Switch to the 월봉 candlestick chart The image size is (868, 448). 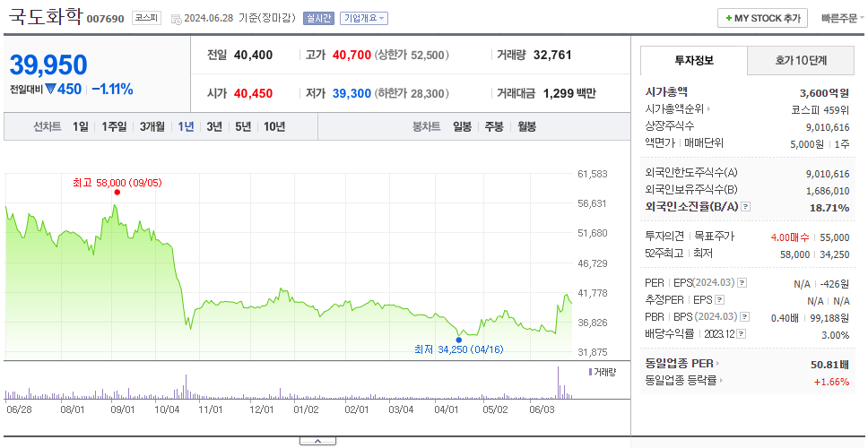click(x=526, y=126)
